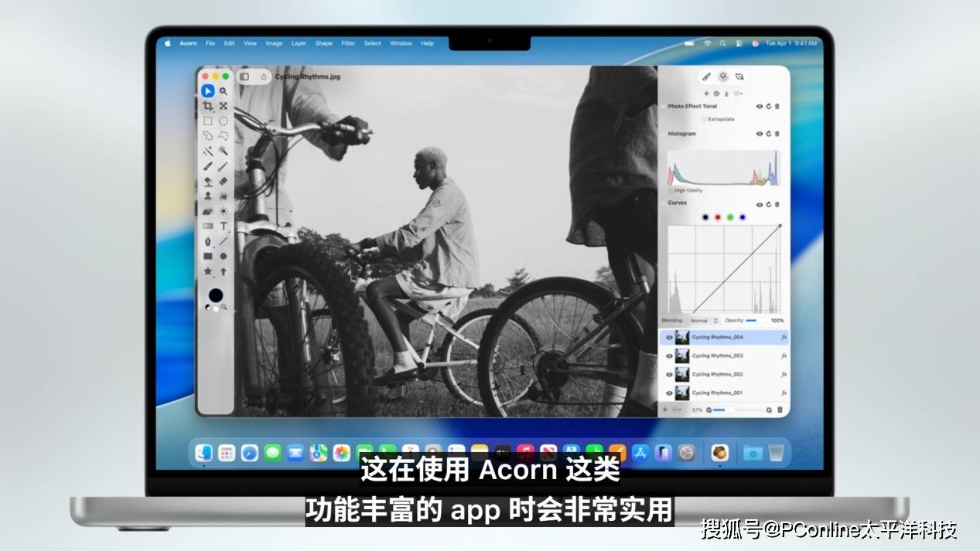Hide the Cycling Rhythms_003 layer

[x=669, y=356]
